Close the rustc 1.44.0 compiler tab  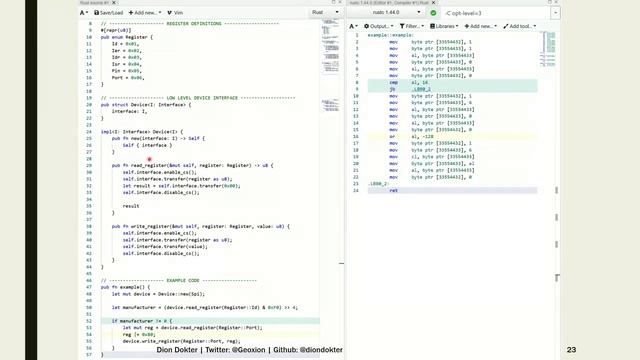pos(433,2)
